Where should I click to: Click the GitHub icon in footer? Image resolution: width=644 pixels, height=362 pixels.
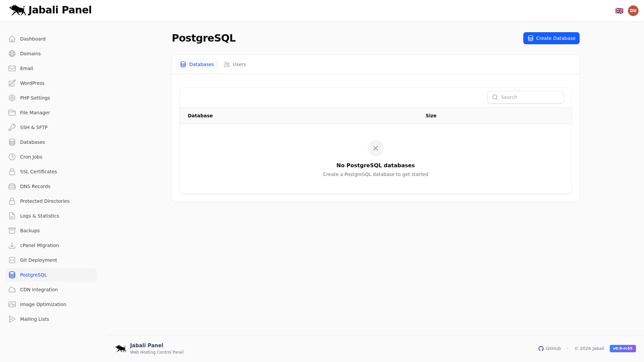pyautogui.click(x=541, y=349)
